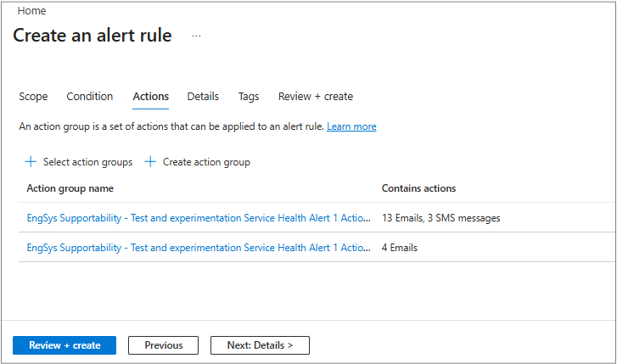Go to the Details tab
The image size is (617, 364).
pyautogui.click(x=203, y=97)
